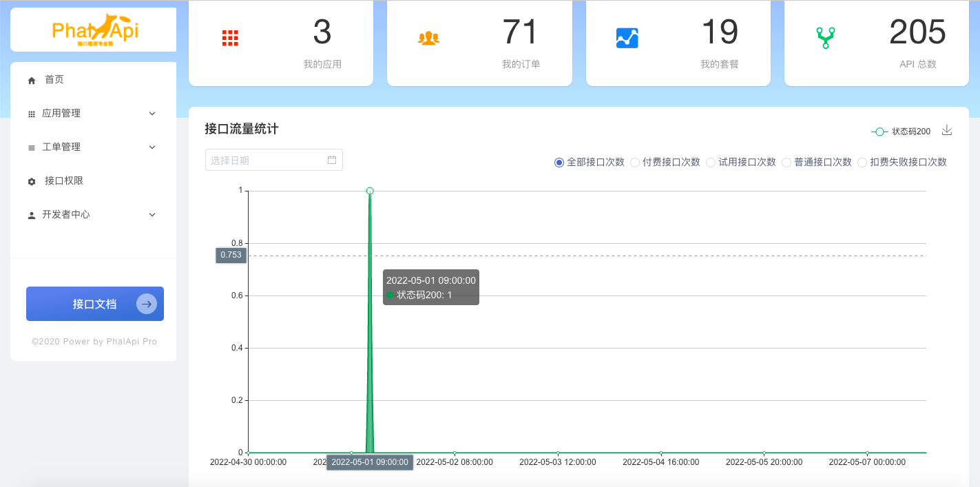Click the list icon beside 工单管理
This screenshot has width=980, height=487.
tap(32, 148)
